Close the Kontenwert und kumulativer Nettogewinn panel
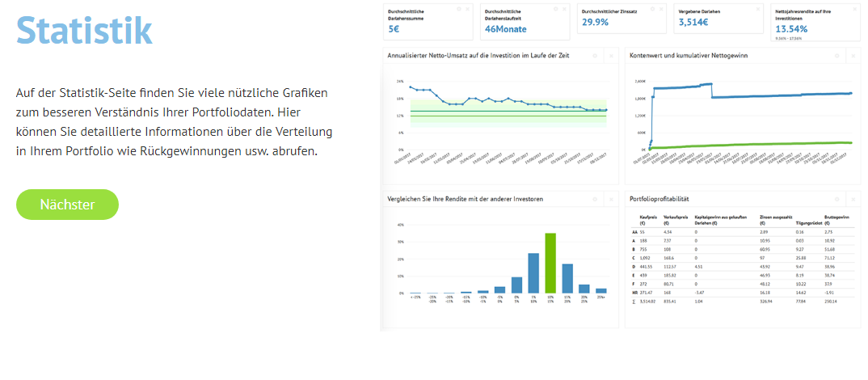Screen dimensions: 868x380 (853, 56)
